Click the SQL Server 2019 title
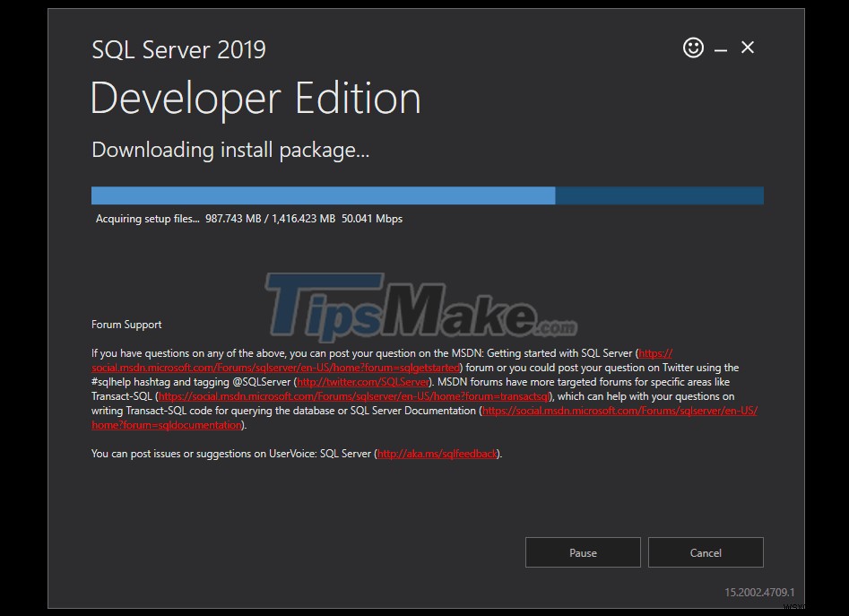 [x=178, y=50]
